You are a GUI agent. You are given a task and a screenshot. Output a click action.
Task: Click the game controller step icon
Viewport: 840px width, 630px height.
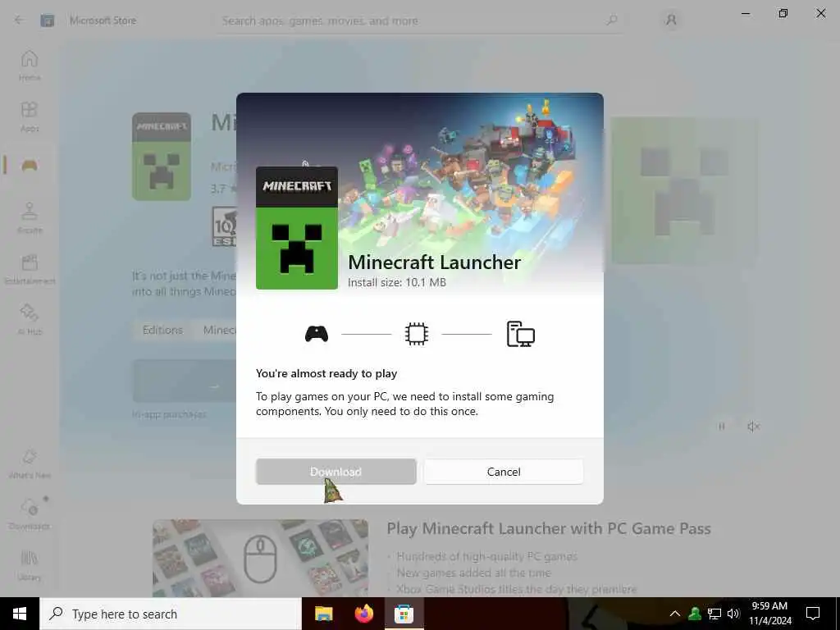[x=317, y=334]
